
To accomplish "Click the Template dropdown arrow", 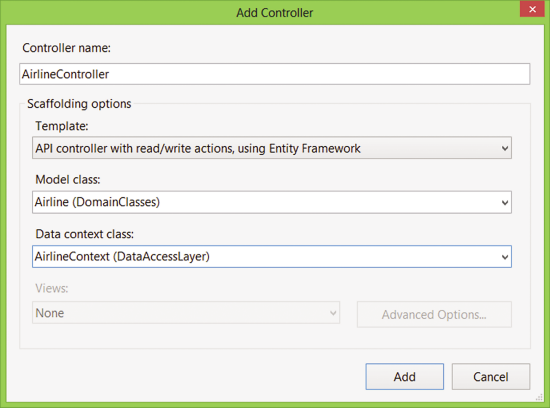I will [505, 148].
